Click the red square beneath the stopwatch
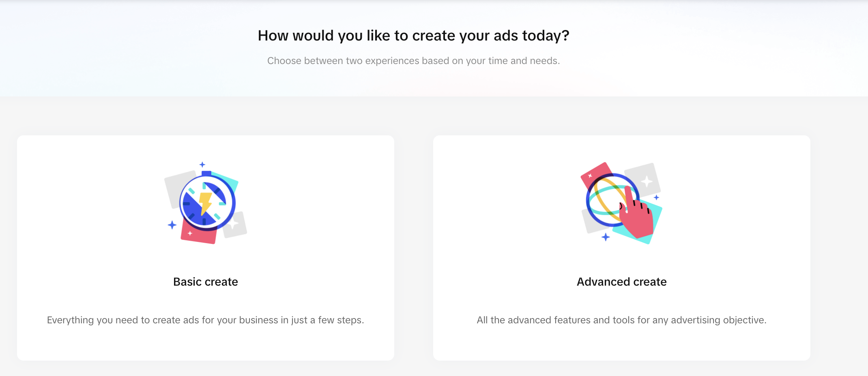This screenshot has width=868, height=376. point(197,236)
